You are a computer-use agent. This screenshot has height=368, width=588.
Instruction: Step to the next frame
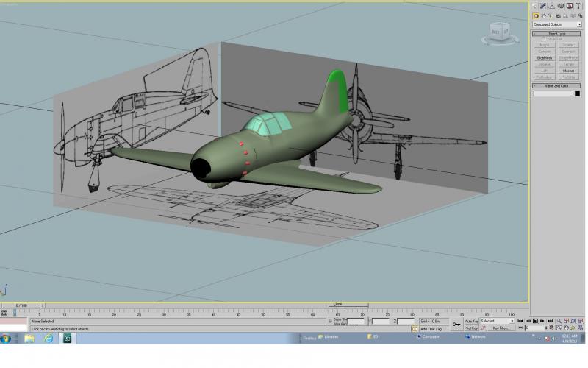pos(542,321)
